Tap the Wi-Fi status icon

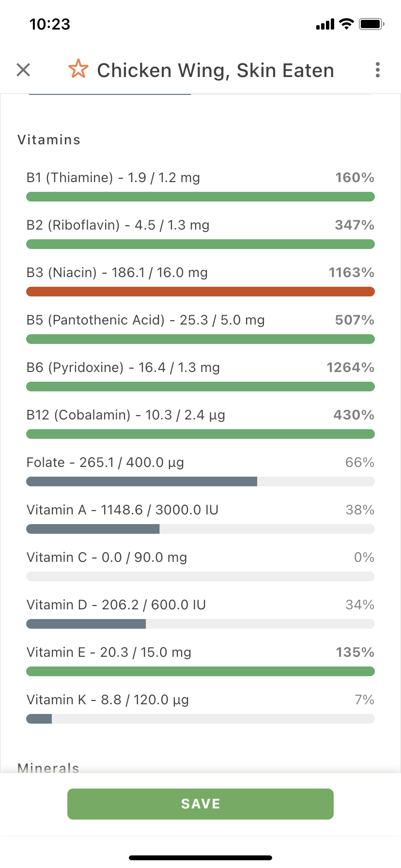pyautogui.click(x=346, y=24)
